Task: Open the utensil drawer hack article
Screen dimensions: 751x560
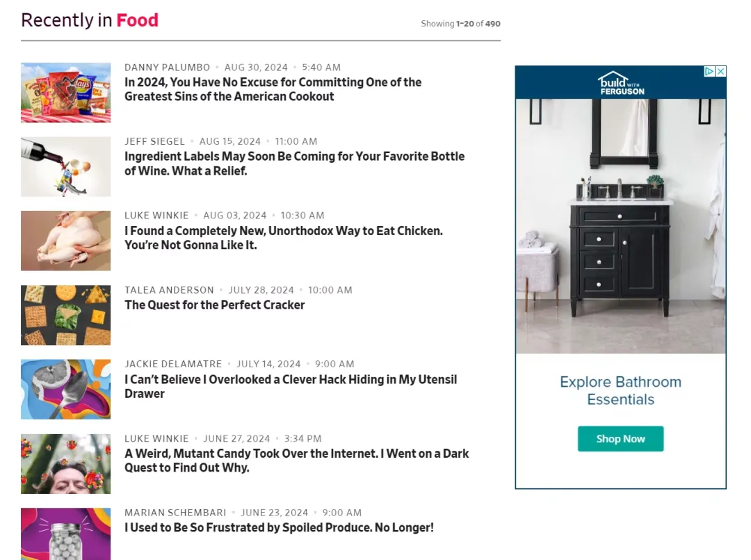Action: pyautogui.click(x=291, y=386)
